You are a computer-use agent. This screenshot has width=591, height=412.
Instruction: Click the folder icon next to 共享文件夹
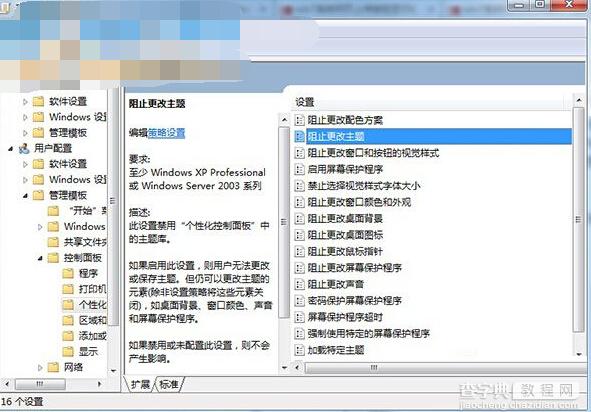53,242
